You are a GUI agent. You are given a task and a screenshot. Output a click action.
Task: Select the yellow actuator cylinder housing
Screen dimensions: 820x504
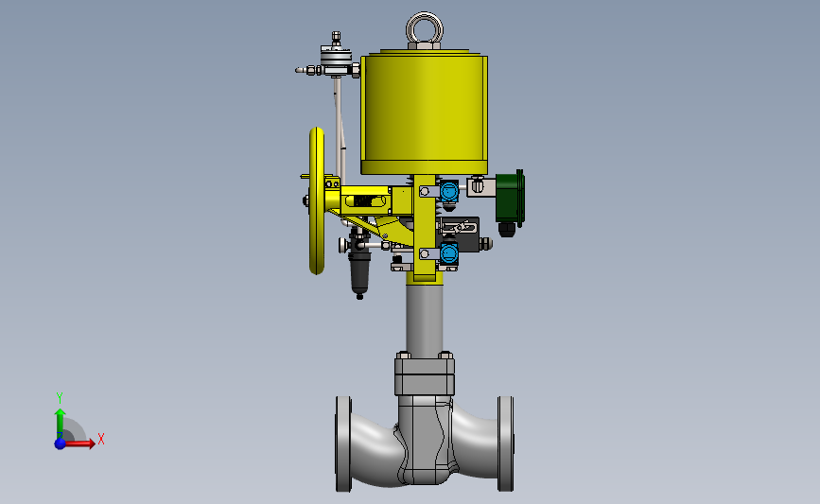pos(424,112)
